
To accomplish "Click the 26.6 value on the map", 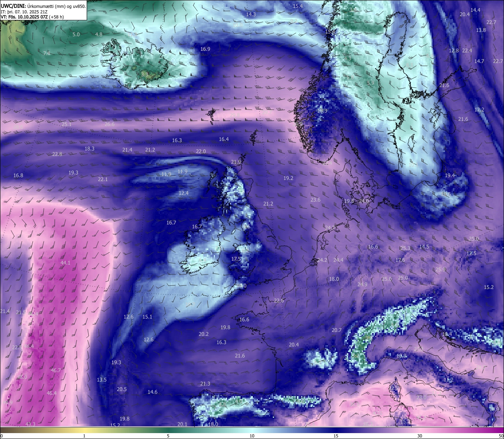I will click(109, 124).
